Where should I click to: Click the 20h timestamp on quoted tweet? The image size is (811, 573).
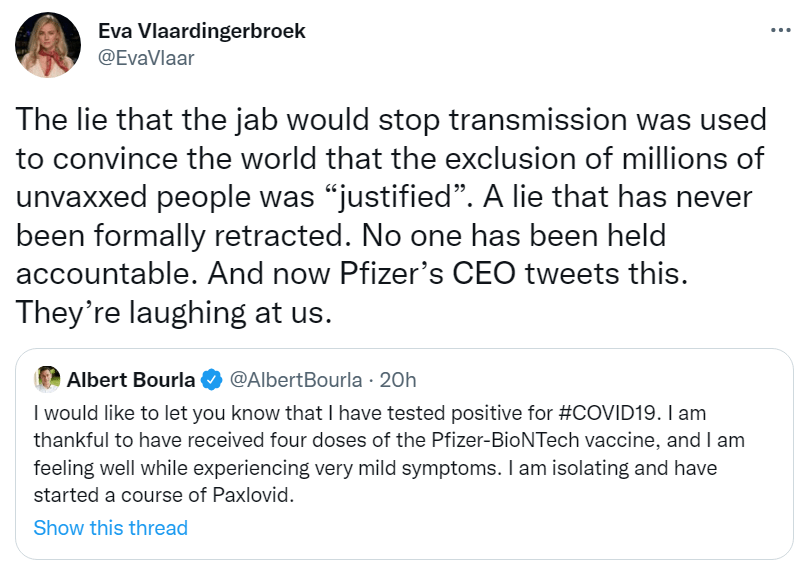coord(399,379)
